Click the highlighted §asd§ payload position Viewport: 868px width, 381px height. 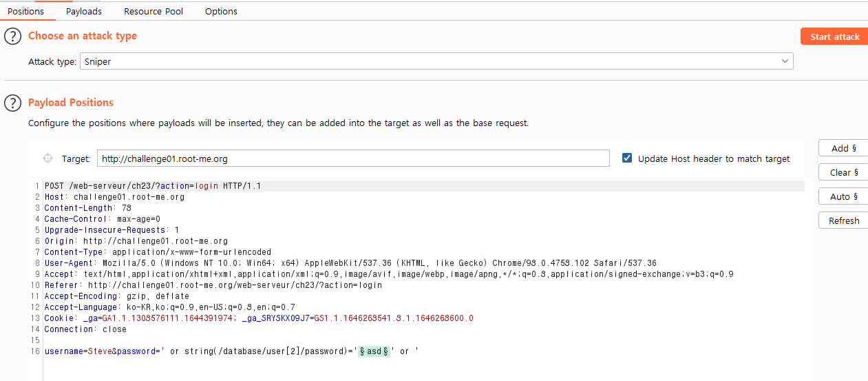pyautogui.click(x=374, y=351)
